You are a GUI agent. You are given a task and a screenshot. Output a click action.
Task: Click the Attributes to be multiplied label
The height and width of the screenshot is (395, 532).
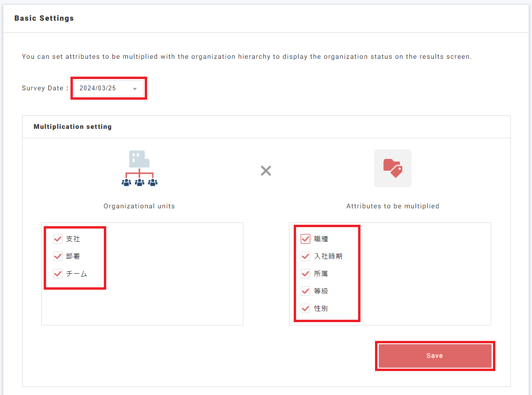click(x=392, y=206)
